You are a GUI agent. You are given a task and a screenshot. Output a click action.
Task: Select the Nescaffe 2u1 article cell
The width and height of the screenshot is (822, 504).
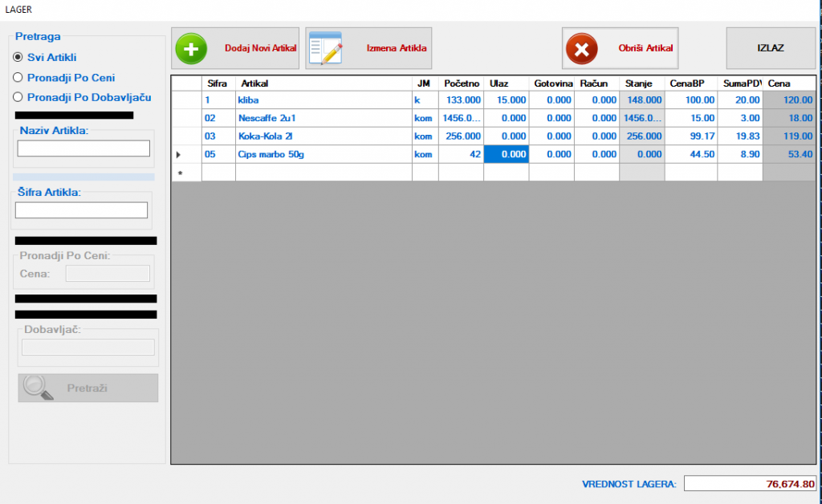click(x=323, y=118)
